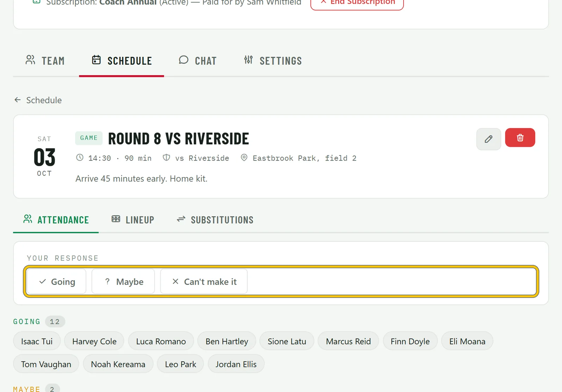Switch to the Lineup sub-tab
562x392 pixels.
coord(133,220)
